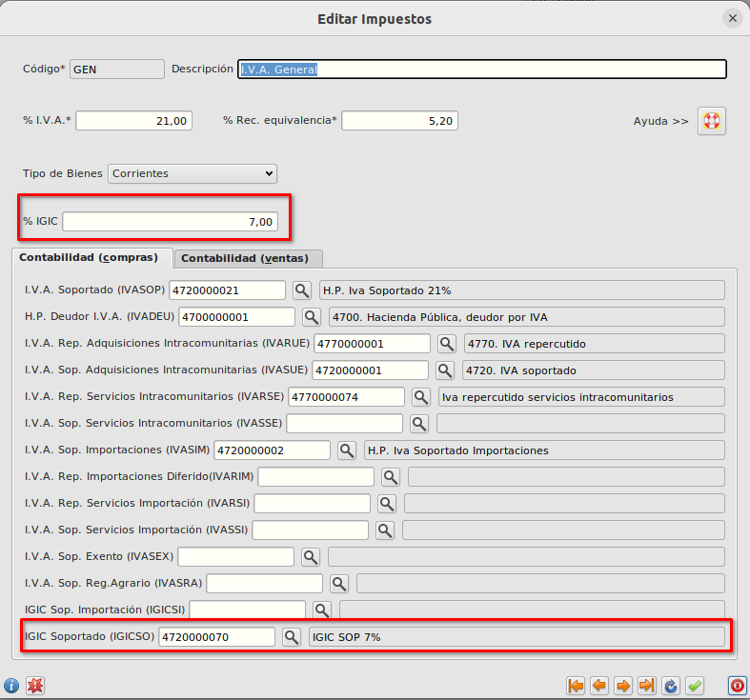Click the % Rec. equivalencia field
The width and height of the screenshot is (750, 700).
400,121
